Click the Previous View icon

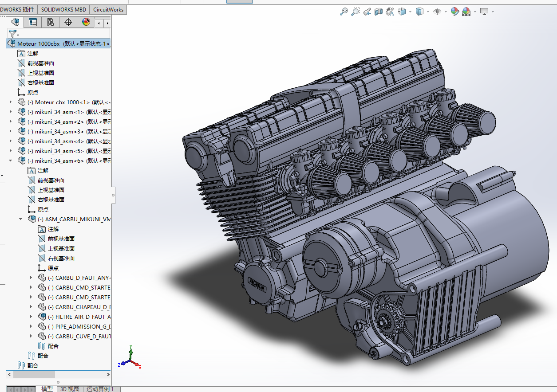pos(367,12)
